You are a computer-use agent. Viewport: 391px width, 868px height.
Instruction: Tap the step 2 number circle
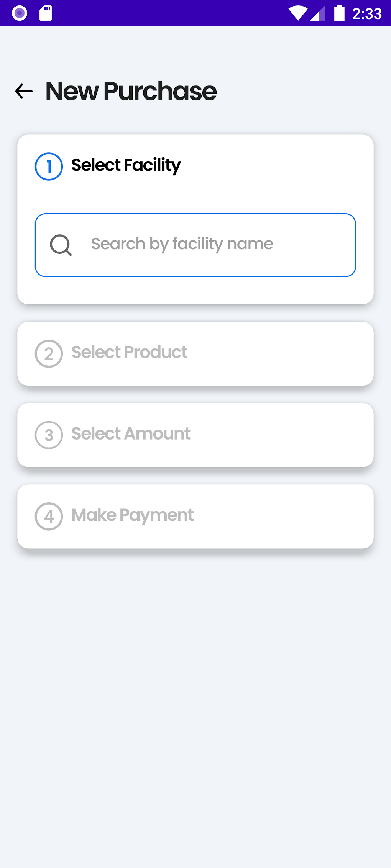49,354
